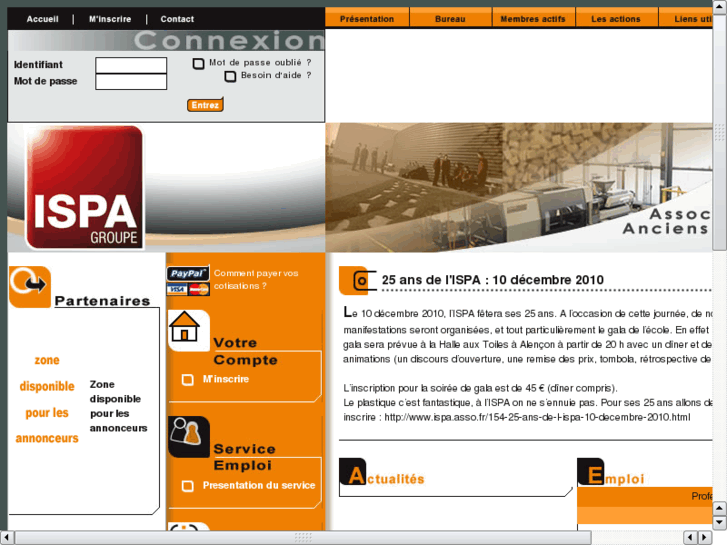
Task: Toggle the box beside Besoin d'aide
Action: pyautogui.click(x=230, y=76)
